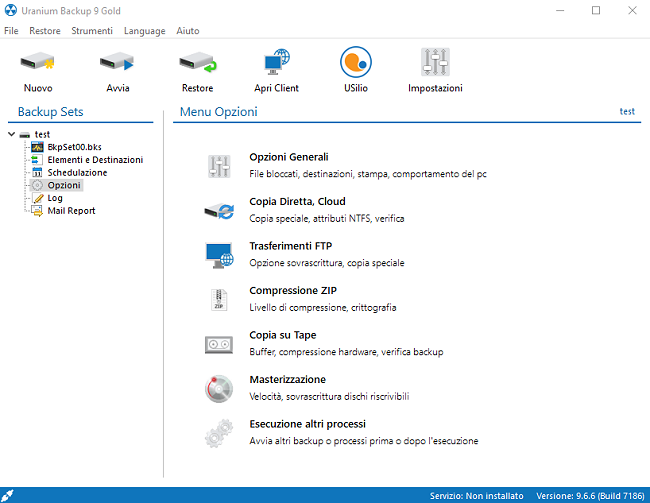Click the BkpSet00.bks file icon
This screenshot has width=650, height=503.
pyautogui.click(x=37, y=147)
